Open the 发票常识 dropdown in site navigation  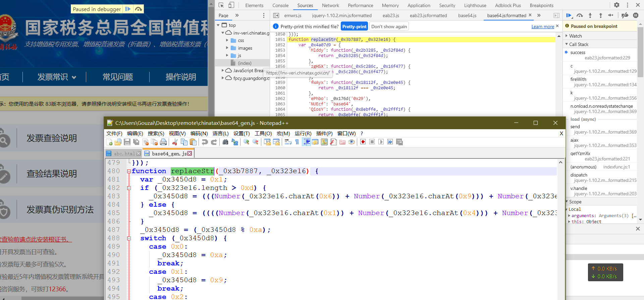(x=57, y=77)
